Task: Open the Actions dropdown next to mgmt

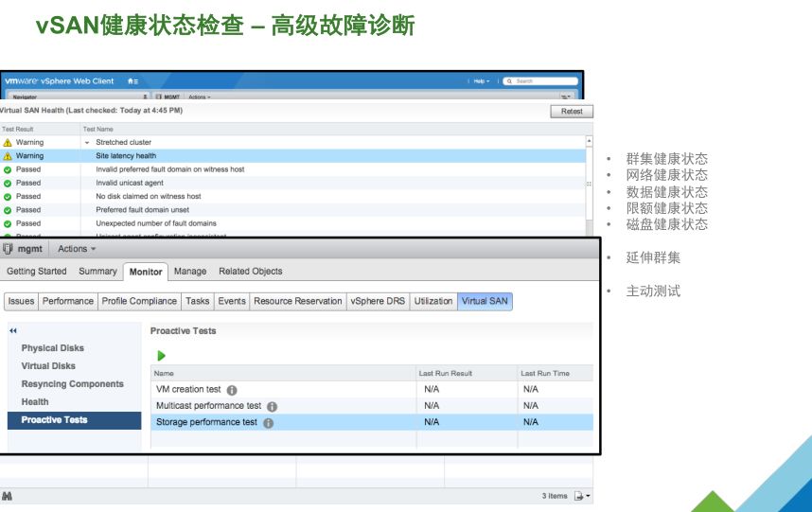Action: click(x=77, y=249)
